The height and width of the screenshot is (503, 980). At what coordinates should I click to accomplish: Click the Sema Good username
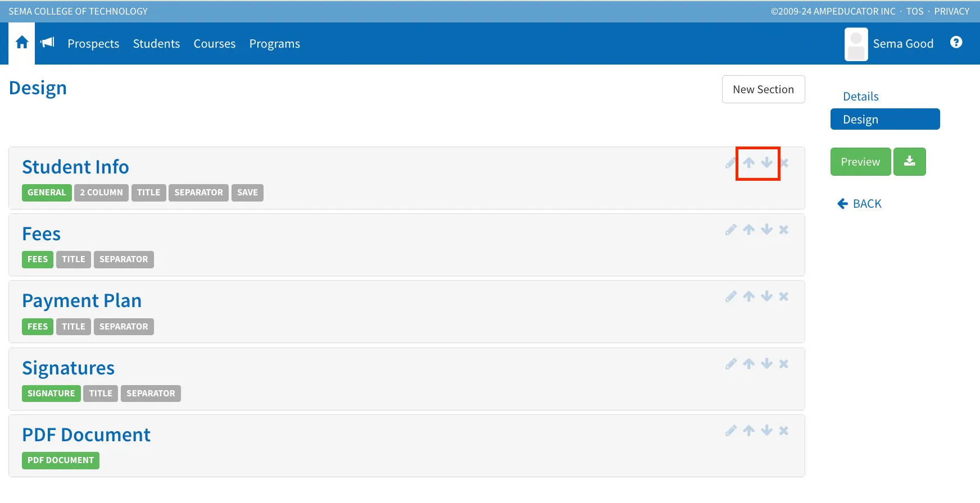tap(903, 44)
